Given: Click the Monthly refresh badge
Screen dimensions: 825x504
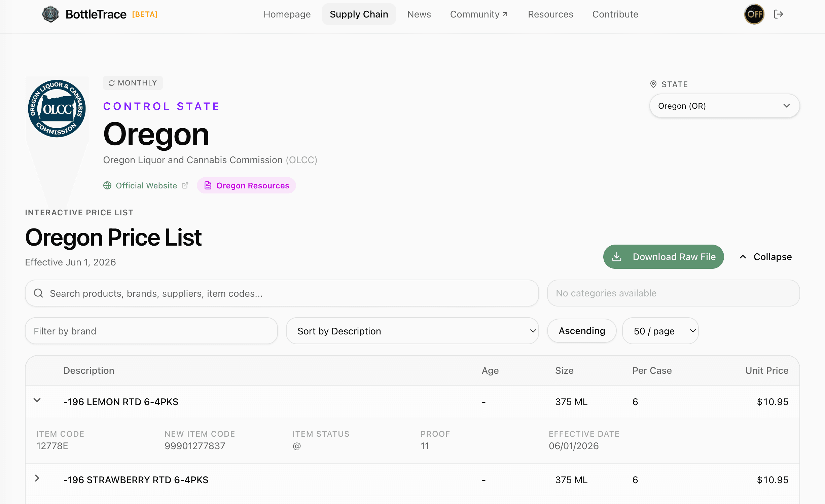Looking at the screenshot, I should pyautogui.click(x=133, y=83).
